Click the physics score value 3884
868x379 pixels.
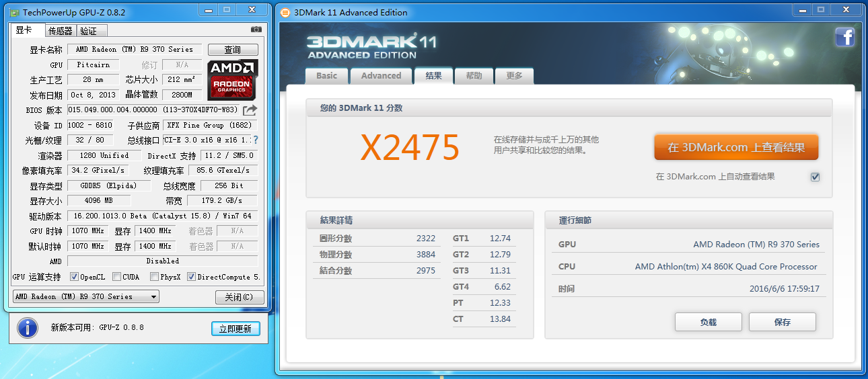(426, 255)
